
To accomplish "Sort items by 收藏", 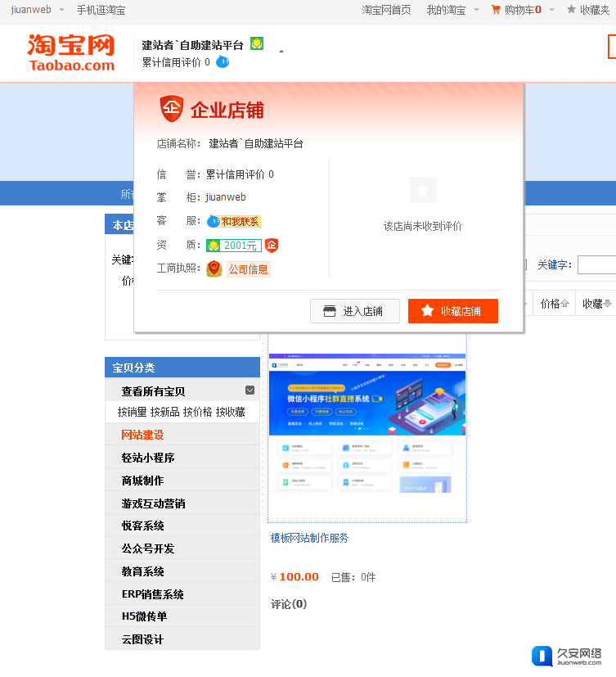I will [x=596, y=304].
